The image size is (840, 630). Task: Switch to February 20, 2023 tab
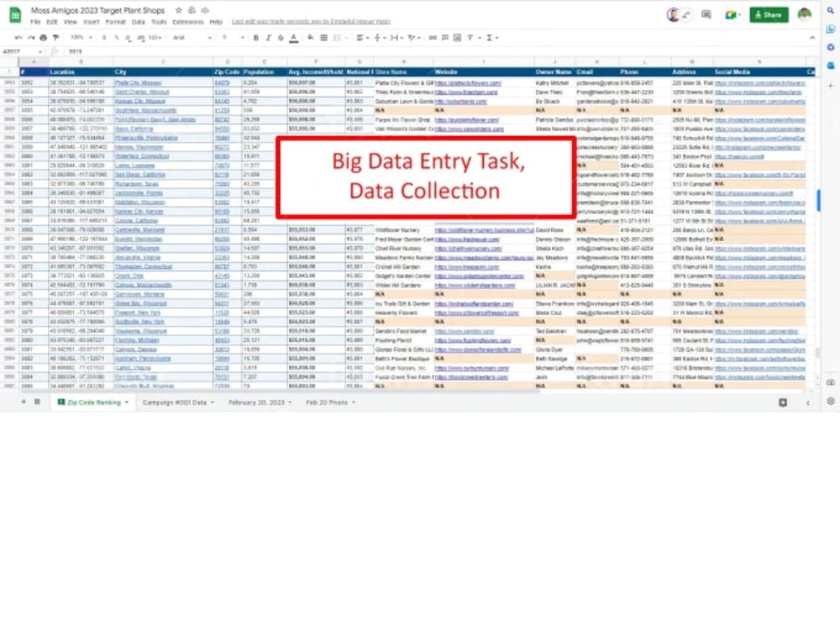[x=260, y=402]
